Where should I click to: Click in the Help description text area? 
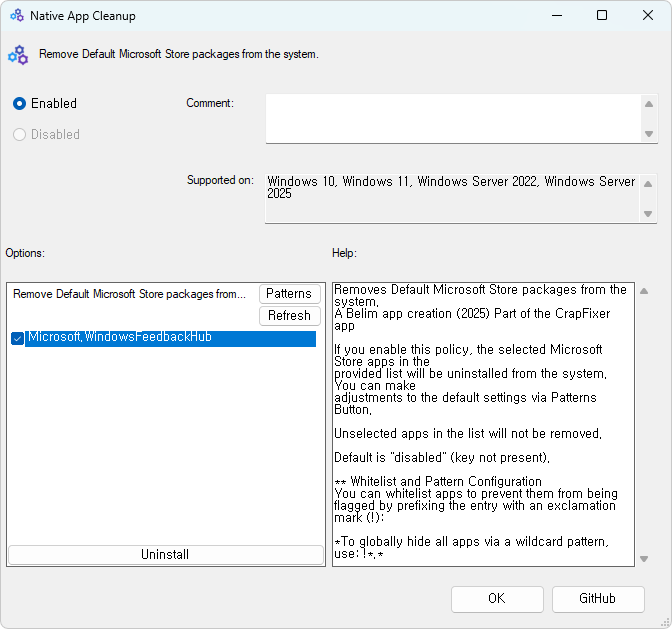pos(483,424)
